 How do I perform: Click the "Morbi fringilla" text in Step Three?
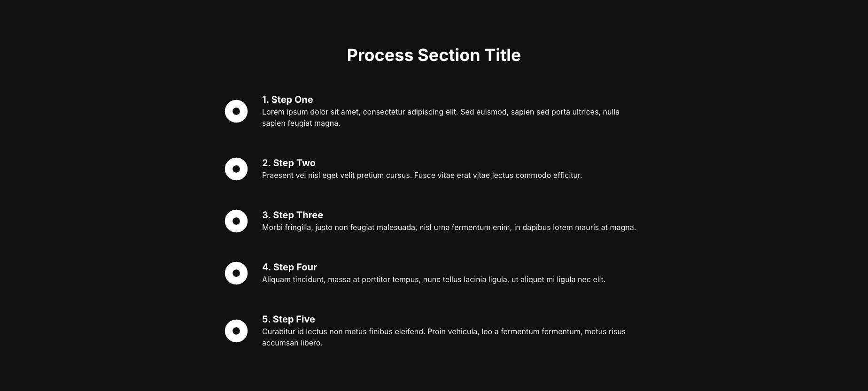(x=287, y=227)
